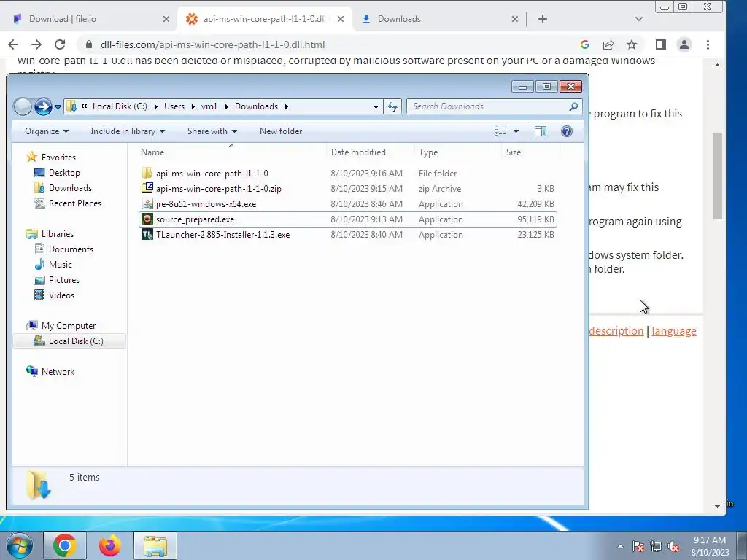The width and height of the screenshot is (747, 560).
Task: Toggle Chrome's side panel icon
Action: coord(661,44)
